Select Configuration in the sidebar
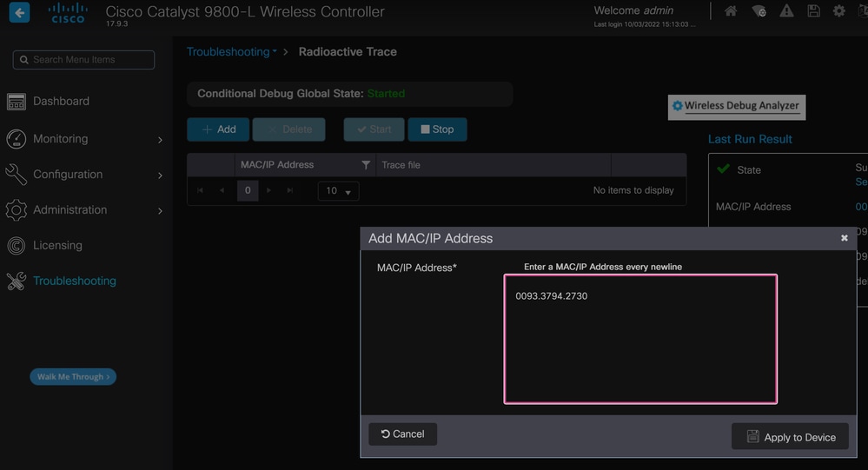The width and height of the screenshot is (868, 470). (x=68, y=175)
